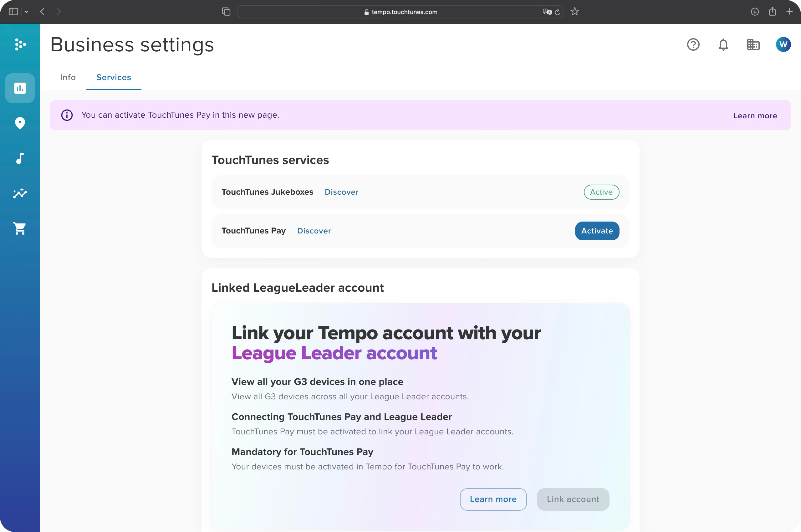Click Learn more in League Leader card
Screen dimensions: 801x532
(x=493, y=499)
